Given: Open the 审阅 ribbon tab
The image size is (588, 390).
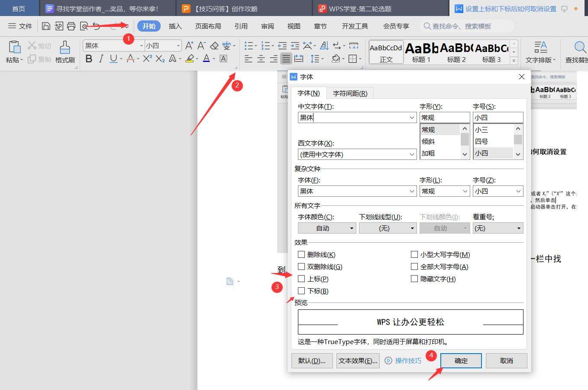Looking at the screenshot, I should pos(268,26).
